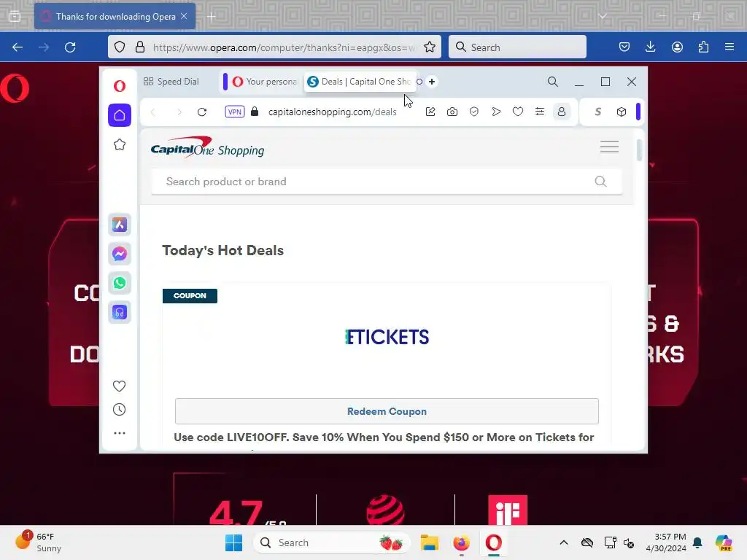The image size is (747, 560).
Task: Add page to bookmarks heart in address bar
Action: [x=518, y=112]
